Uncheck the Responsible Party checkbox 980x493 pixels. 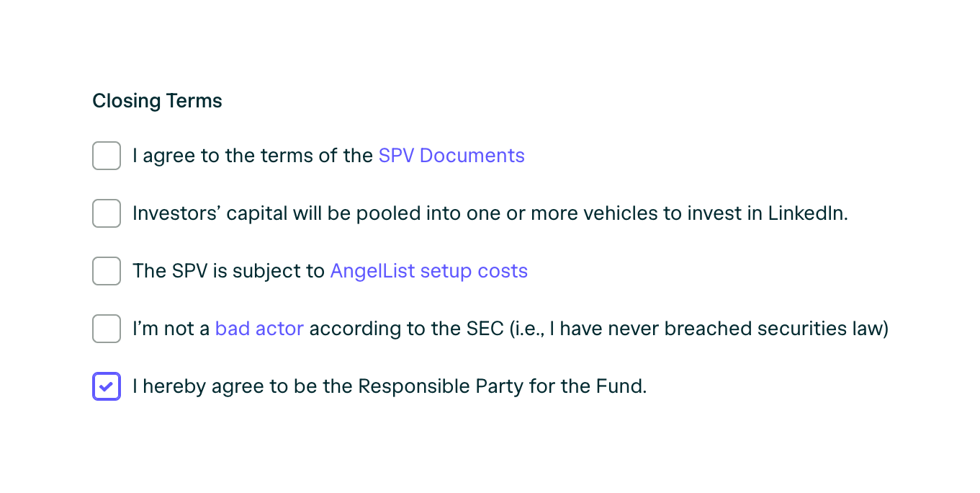click(107, 386)
